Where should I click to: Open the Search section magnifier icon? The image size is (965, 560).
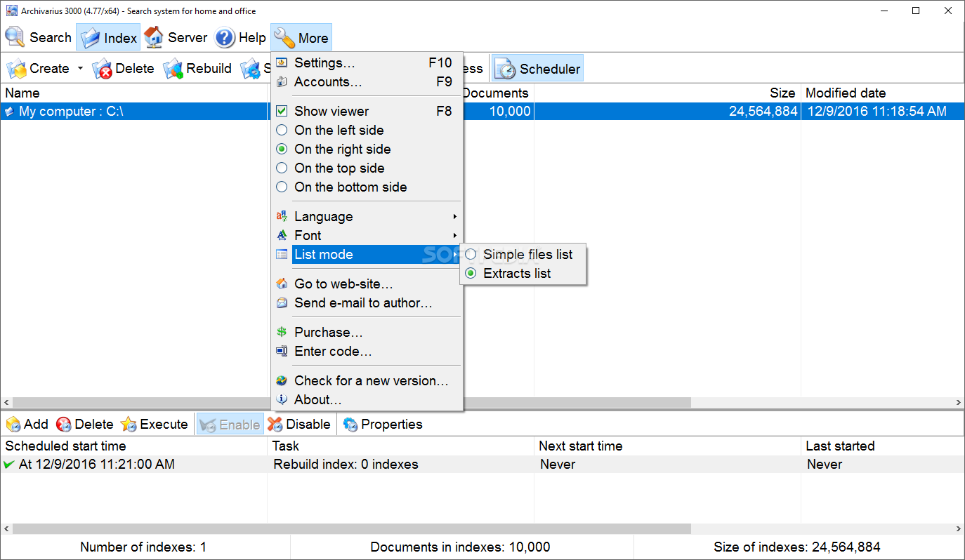click(15, 37)
